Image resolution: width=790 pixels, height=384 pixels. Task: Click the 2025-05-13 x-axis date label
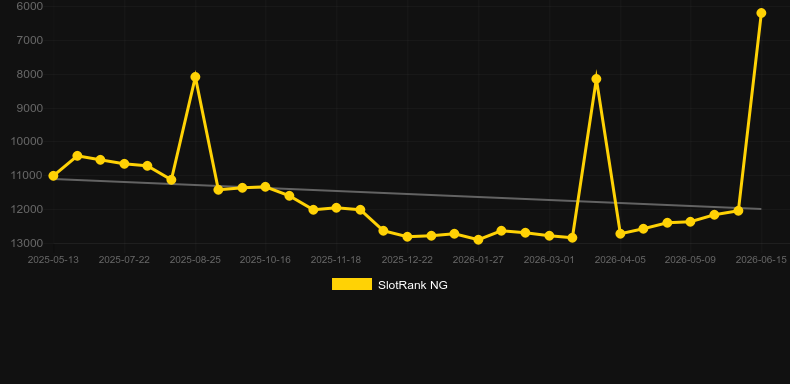pos(53,260)
